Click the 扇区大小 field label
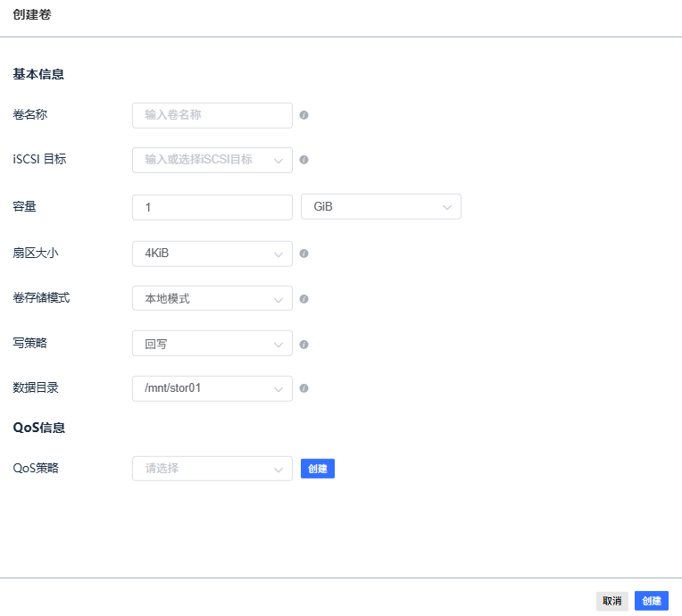 35,253
